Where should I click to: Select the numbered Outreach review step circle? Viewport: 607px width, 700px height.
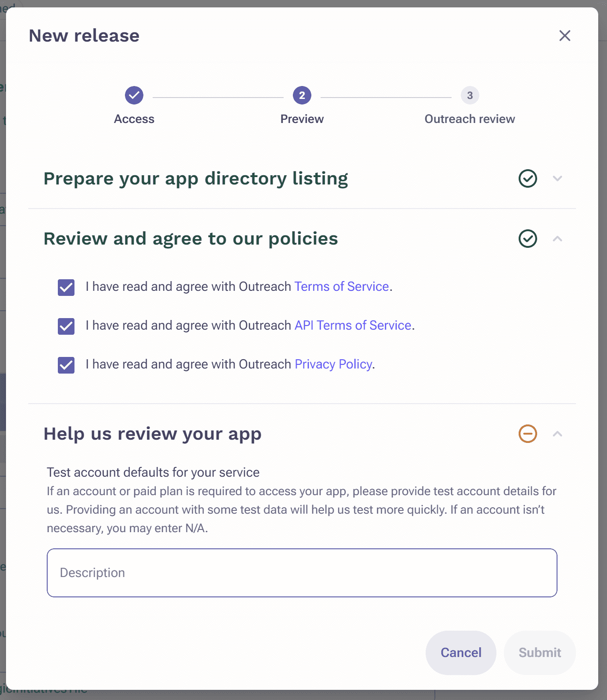click(470, 96)
